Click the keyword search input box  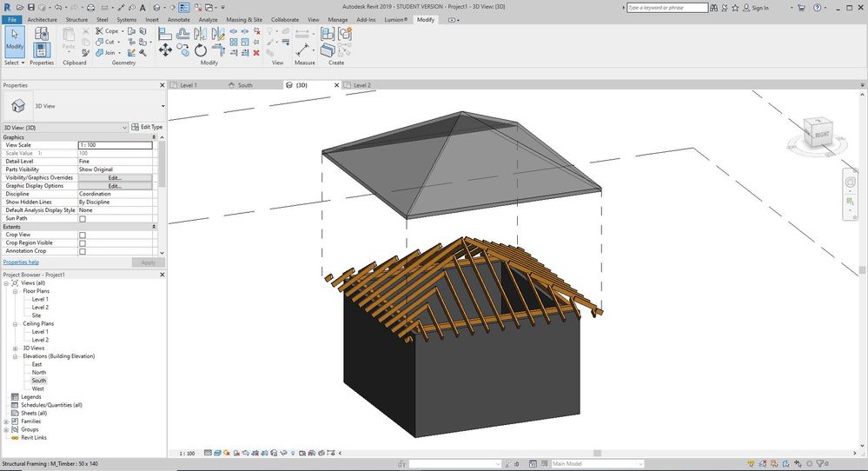click(x=667, y=8)
